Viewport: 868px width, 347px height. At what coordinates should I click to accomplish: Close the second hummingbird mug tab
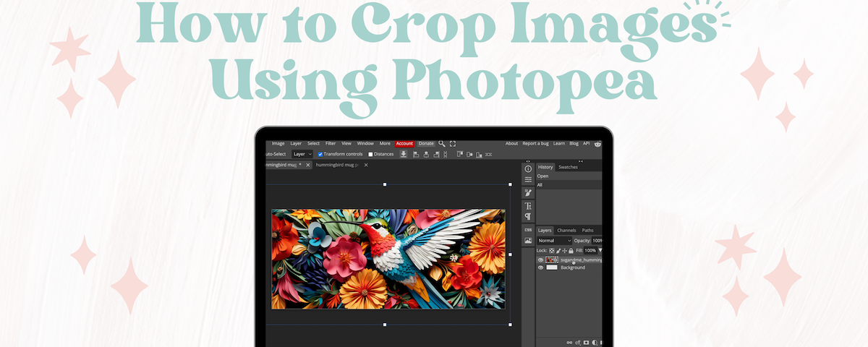click(366, 165)
